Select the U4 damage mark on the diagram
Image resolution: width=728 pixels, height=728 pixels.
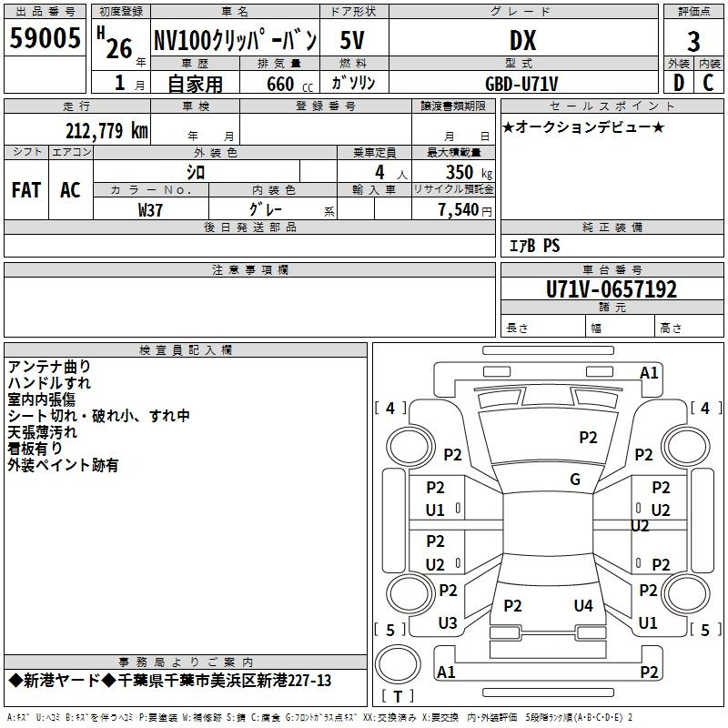583,605
